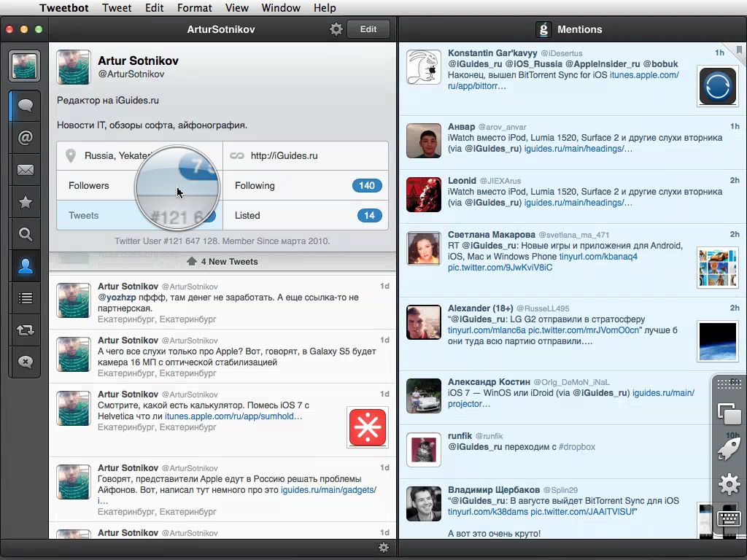This screenshot has height=560, width=747.
Task: Click Artur Sotnikov profile avatar in header
Action: click(x=74, y=67)
